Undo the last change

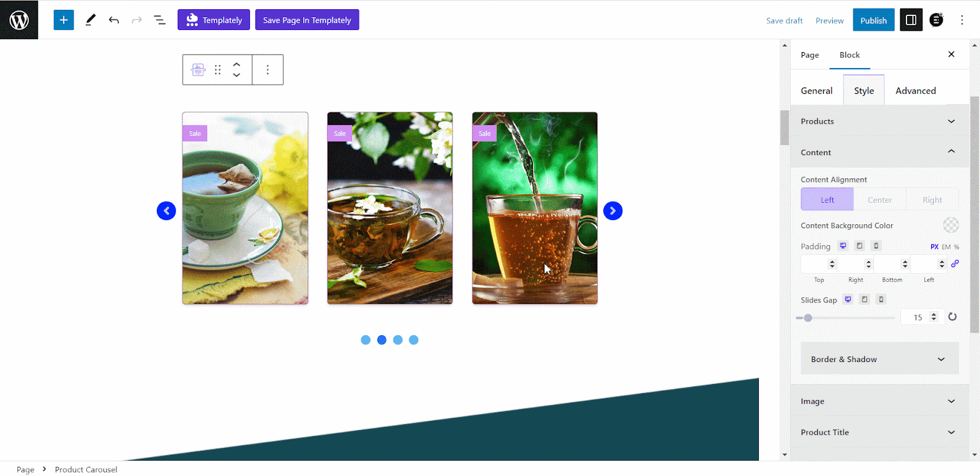pos(114,20)
